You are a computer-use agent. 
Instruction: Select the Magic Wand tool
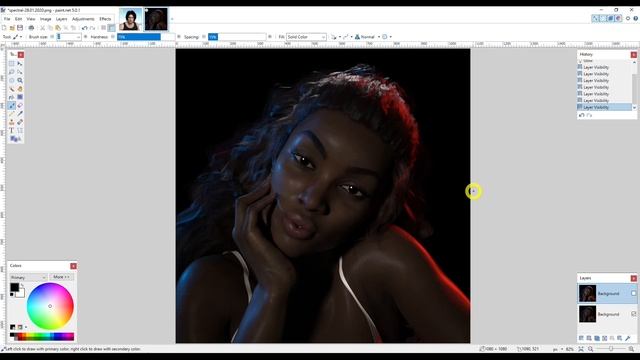point(12,89)
